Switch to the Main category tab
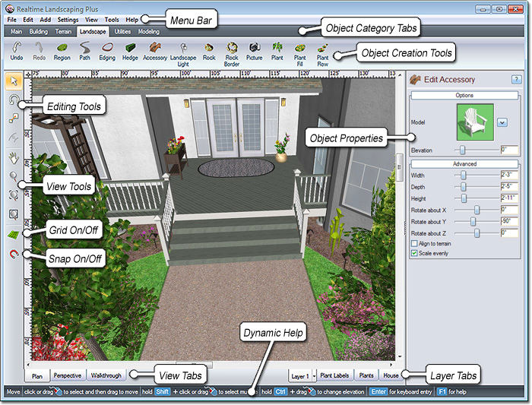 [16, 32]
